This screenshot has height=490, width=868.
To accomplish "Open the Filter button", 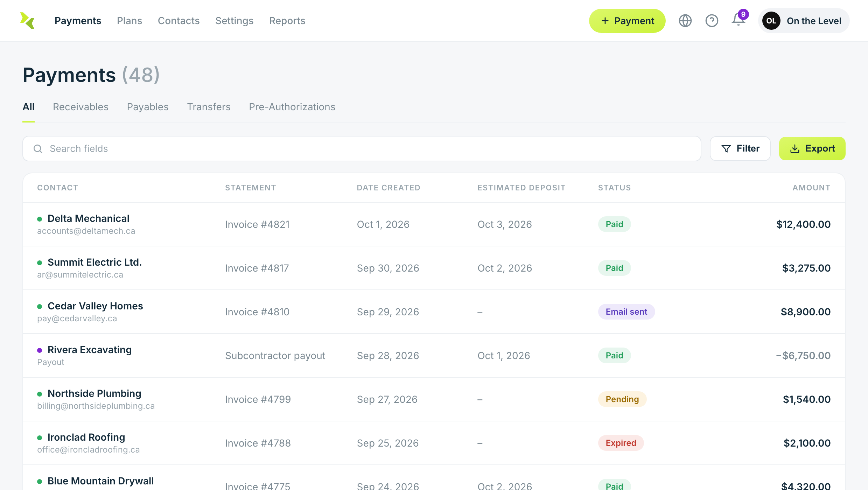I will click(x=740, y=148).
